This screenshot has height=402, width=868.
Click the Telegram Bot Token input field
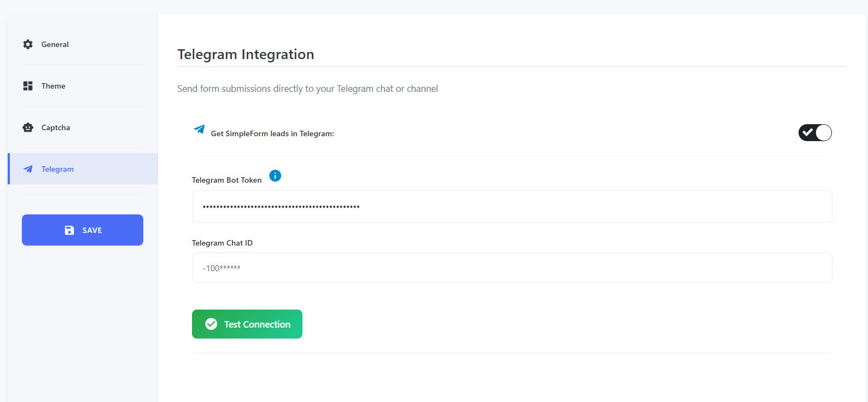point(512,206)
